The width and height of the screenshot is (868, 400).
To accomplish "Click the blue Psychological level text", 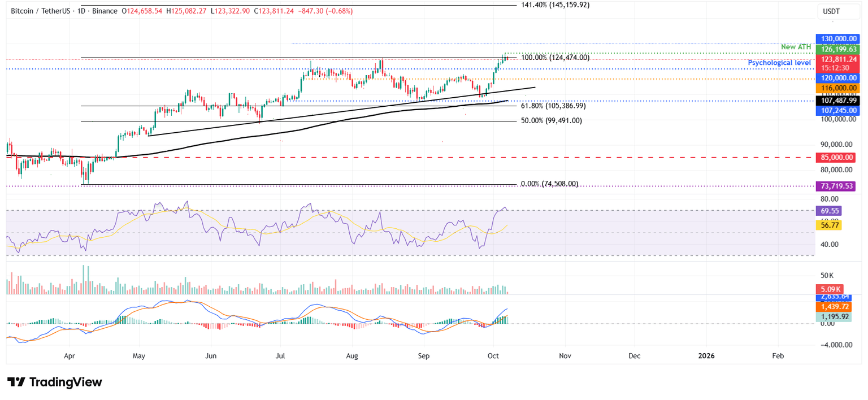I will 779,63.
